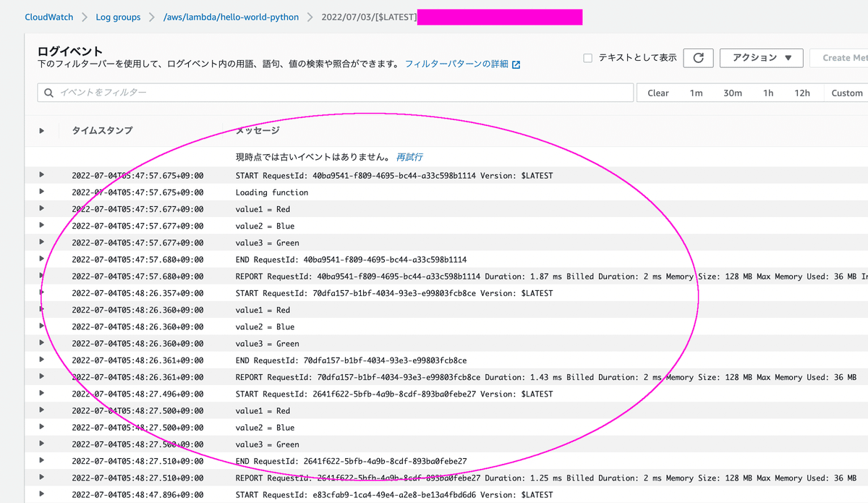Viewport: 868px width, 503px height.
Task: Click the 再試行 retry link
Action: pyautogui.click(x=409, y=157)
